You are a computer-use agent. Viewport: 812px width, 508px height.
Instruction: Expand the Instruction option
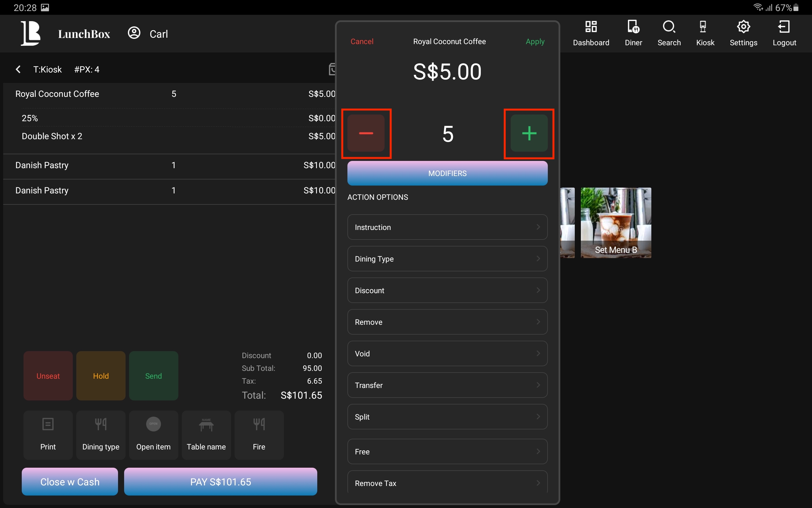tap(447, 227)
